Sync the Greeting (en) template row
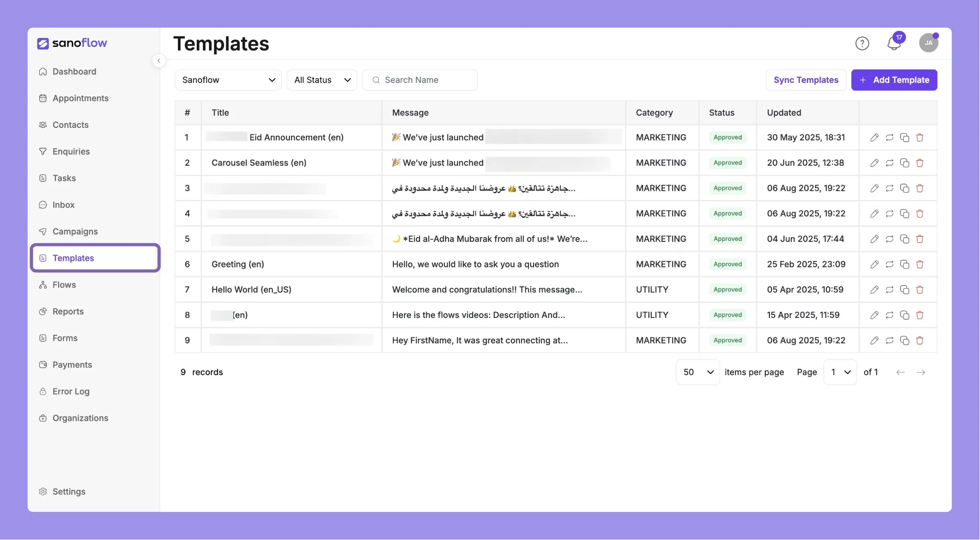 (x=889, y=264)
